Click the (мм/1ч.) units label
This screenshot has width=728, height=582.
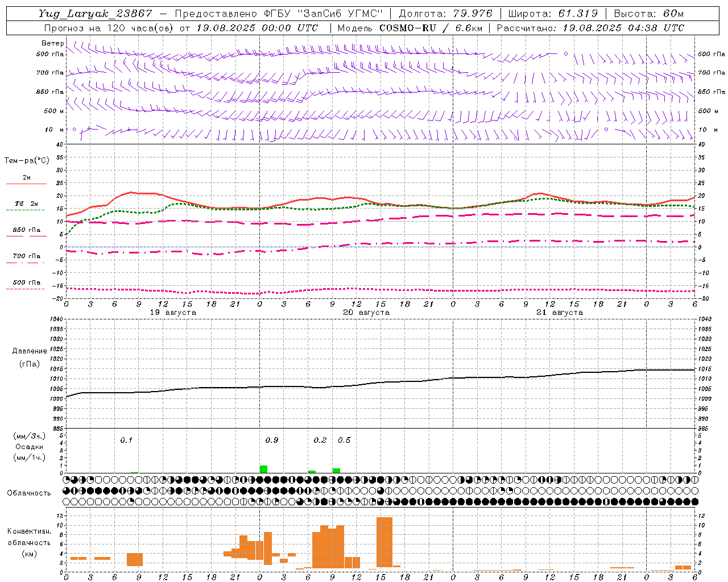pyautogui.click(x=30, y=458)
